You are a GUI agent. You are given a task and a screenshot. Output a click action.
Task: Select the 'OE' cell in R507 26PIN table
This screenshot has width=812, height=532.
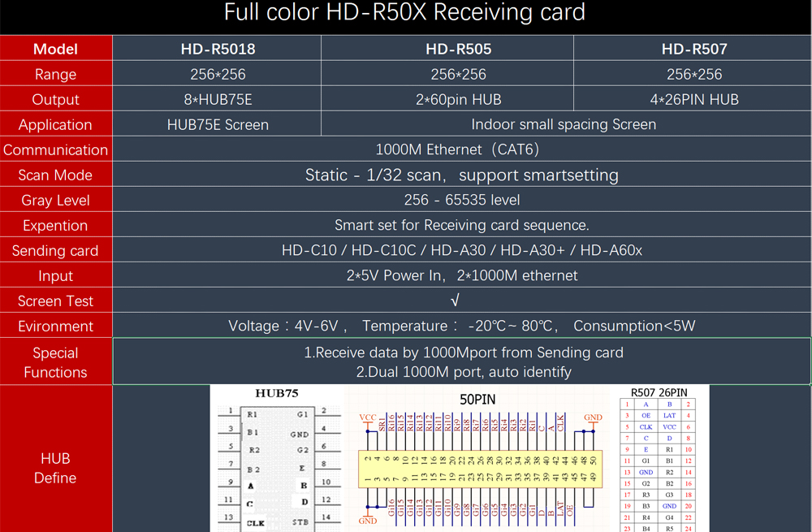tap(646, 415)
